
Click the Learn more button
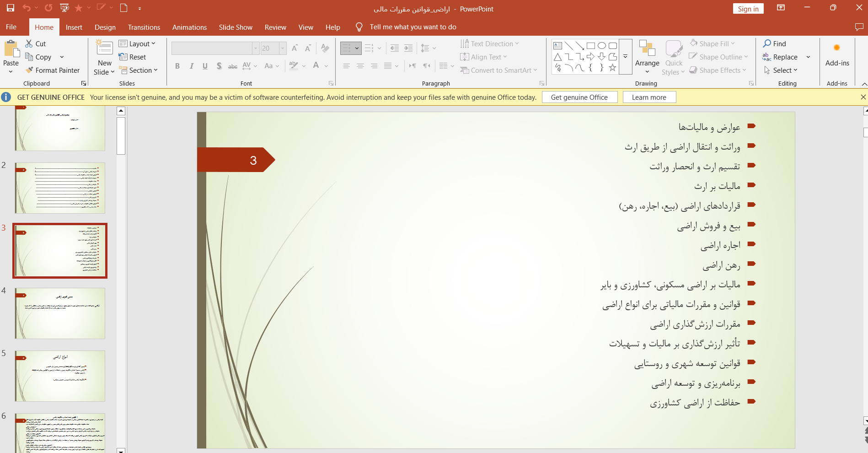[x=648, y=97]
